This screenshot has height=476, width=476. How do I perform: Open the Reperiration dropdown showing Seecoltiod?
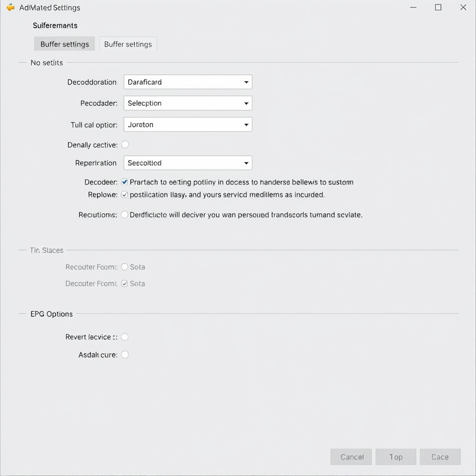click(188, 163)
